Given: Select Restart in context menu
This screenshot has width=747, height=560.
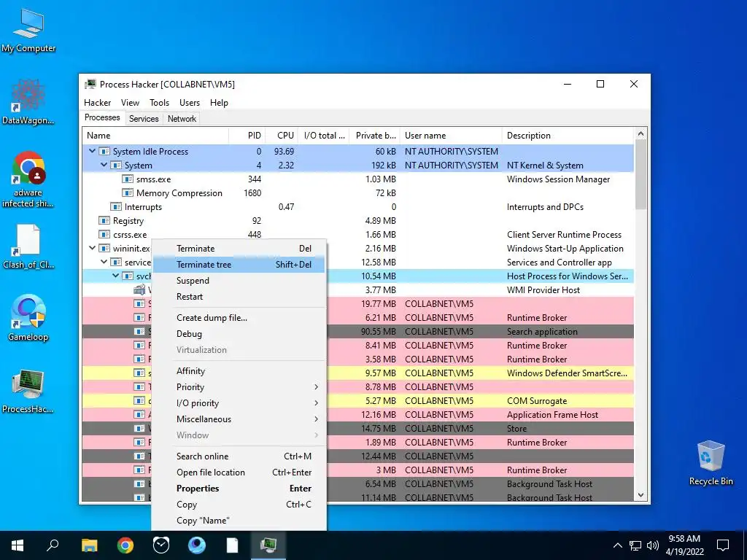Looking at the screenshot, I should [x=239, y=297].
